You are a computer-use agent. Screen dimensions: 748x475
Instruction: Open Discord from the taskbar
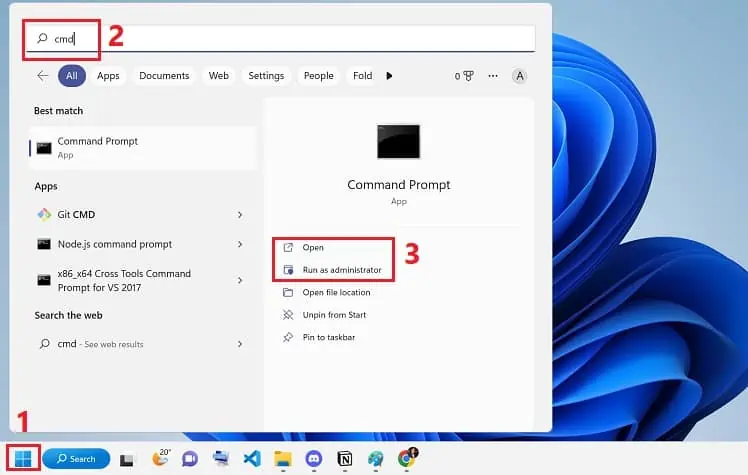coord(313,458)
